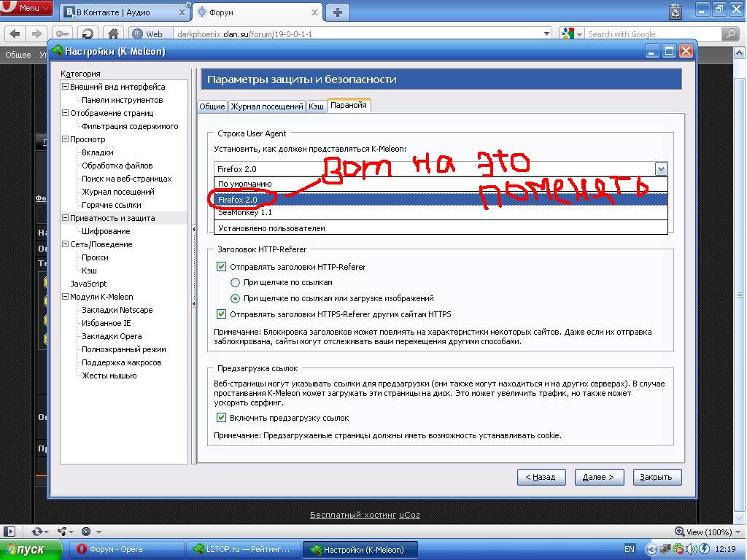The image size is (747, 560).
Task: Switch to the Общие tab
Action: 212,106
